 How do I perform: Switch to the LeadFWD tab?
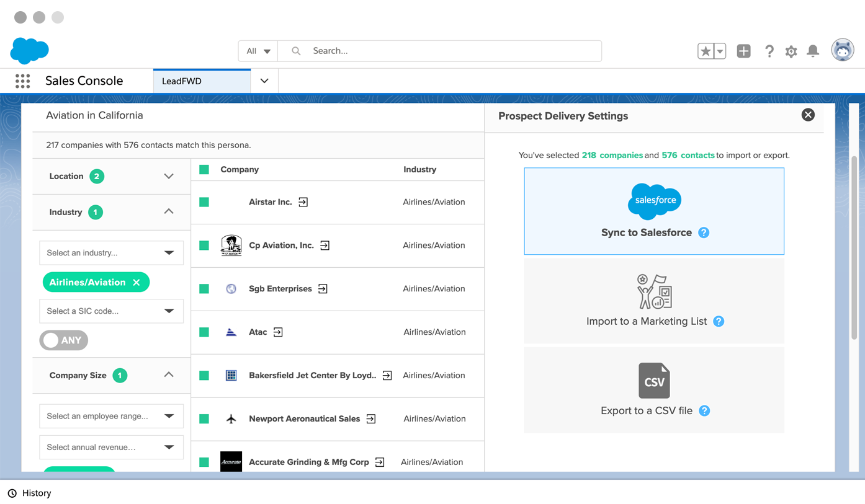point(202,81)
